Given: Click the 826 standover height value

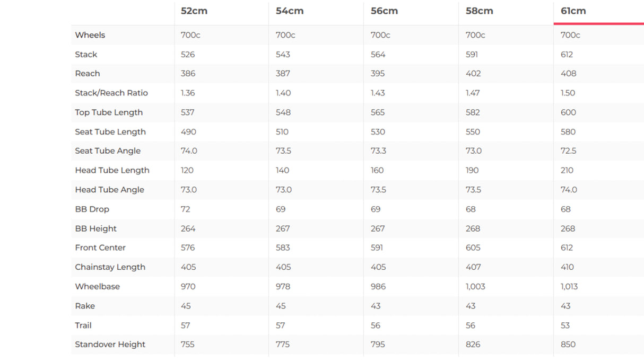Looking at the screenshot, I should pos(473,345).
